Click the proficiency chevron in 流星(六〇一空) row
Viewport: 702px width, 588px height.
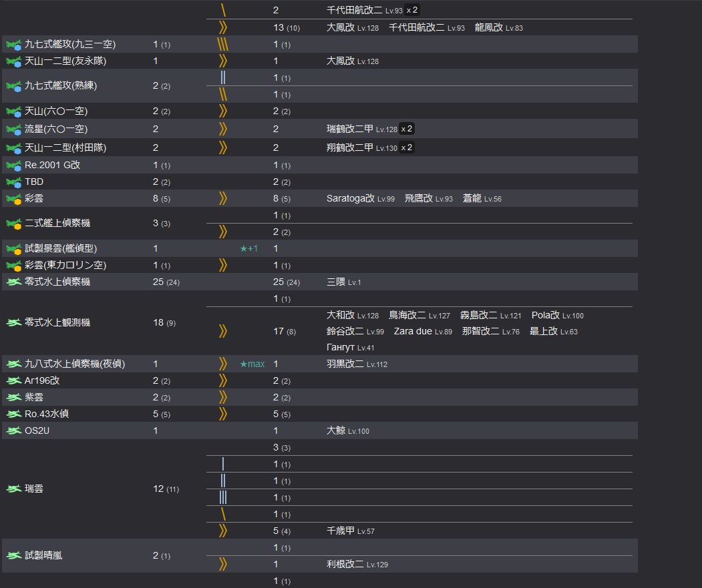(223, 129)
